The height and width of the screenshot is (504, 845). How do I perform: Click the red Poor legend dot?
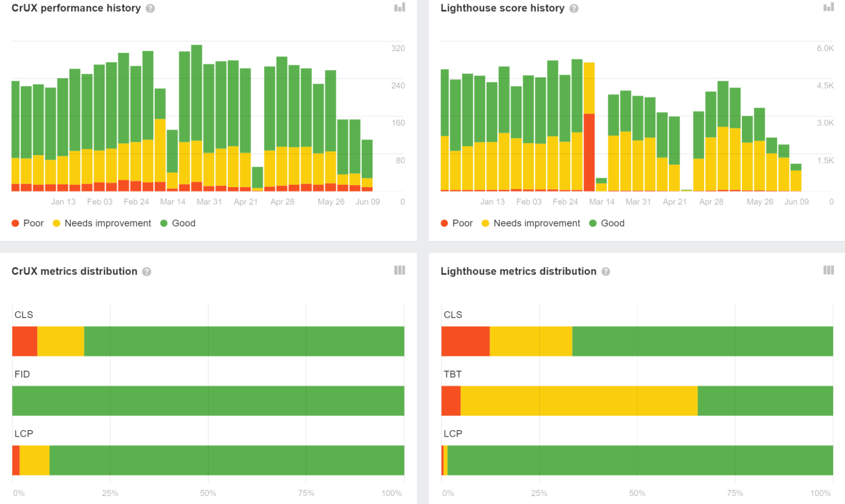(x=15, y=223)
